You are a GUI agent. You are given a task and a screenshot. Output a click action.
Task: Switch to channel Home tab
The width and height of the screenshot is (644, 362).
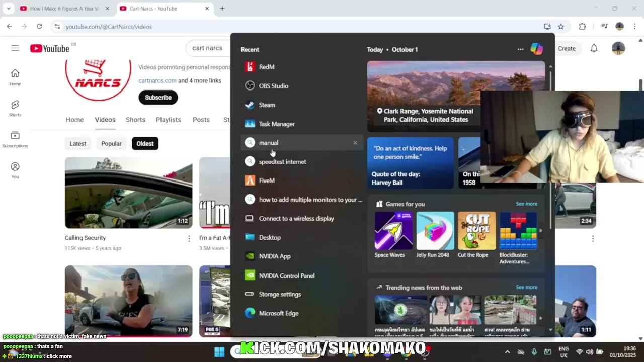74,120
